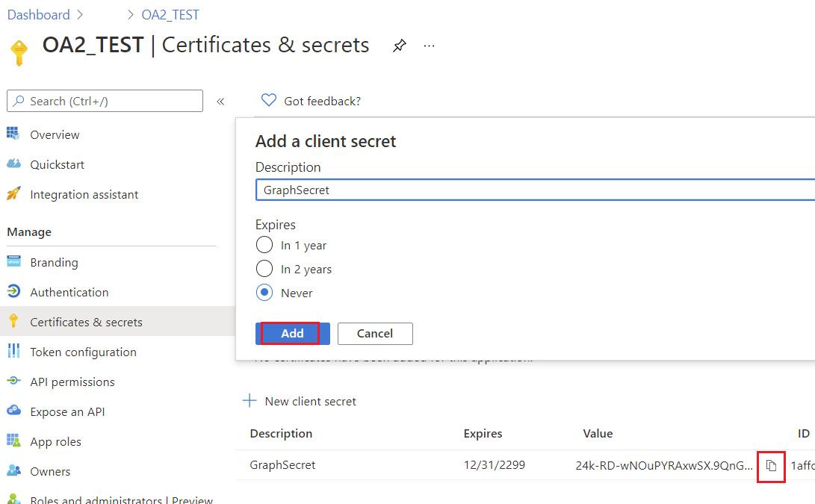Open the ellipsis more options menu
Screen dimensions: 815x504
click(x=429, y=46)
